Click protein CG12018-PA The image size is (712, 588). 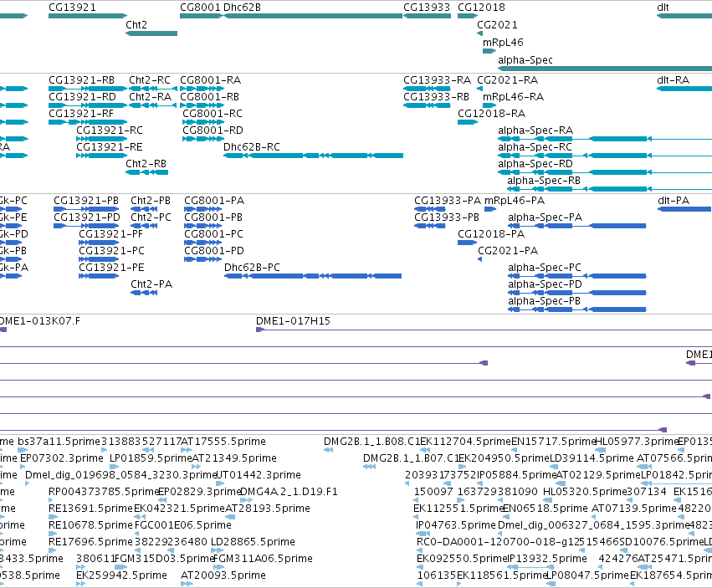[491, 234]
